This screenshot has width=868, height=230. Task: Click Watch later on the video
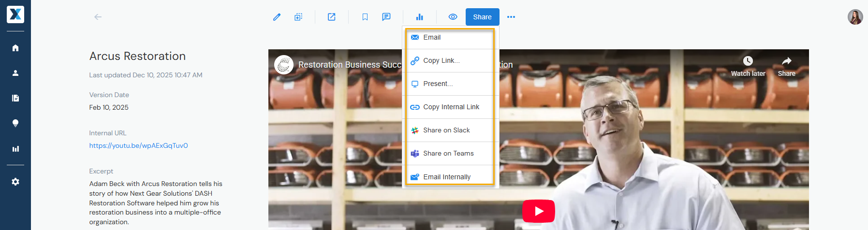click(x=748, y=67)
